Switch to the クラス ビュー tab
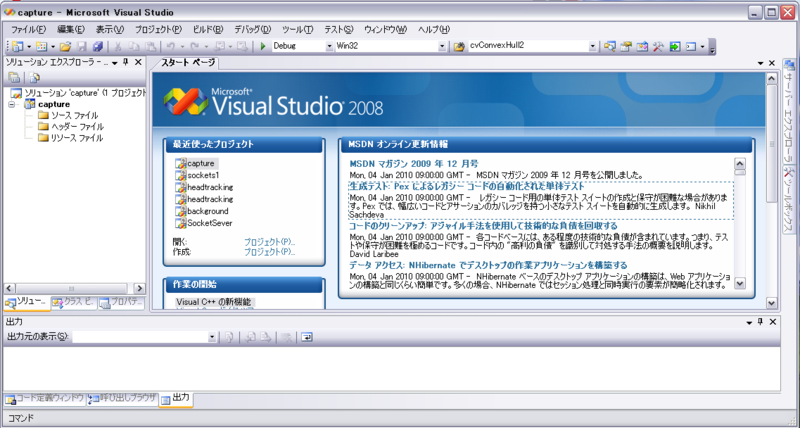Image resolution: width=800 pixels, height=428 pixels. [74, 303]
